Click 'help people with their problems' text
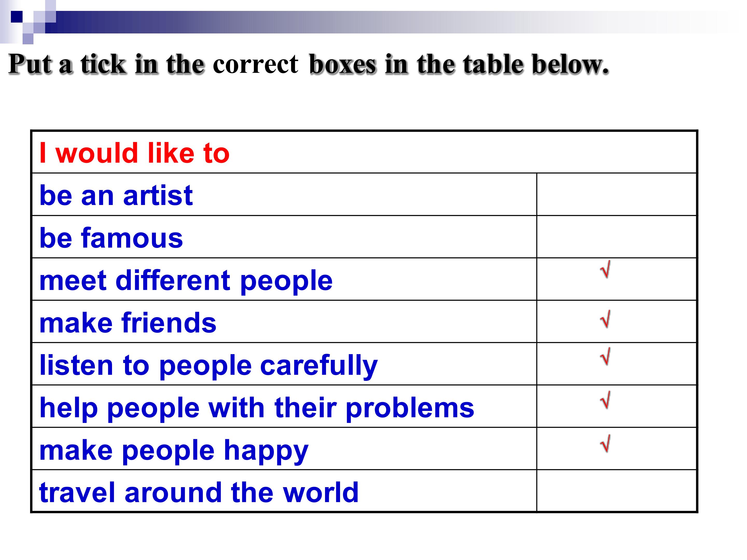Image resolution: width=747 pixels, height=560 pixels. pos(257,408)
